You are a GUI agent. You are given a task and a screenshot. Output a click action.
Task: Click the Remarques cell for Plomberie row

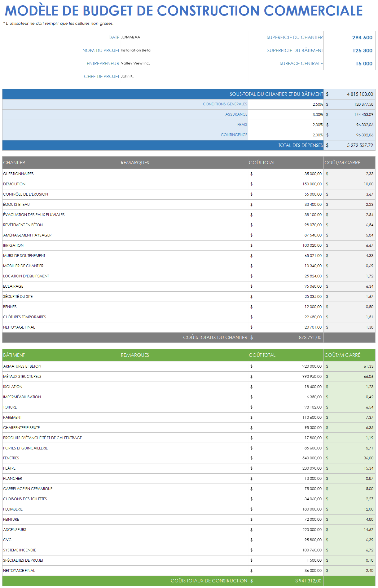coord(184,509)
